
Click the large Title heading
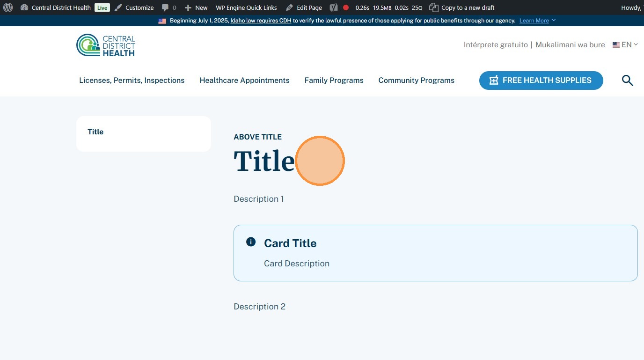[264, 161]
